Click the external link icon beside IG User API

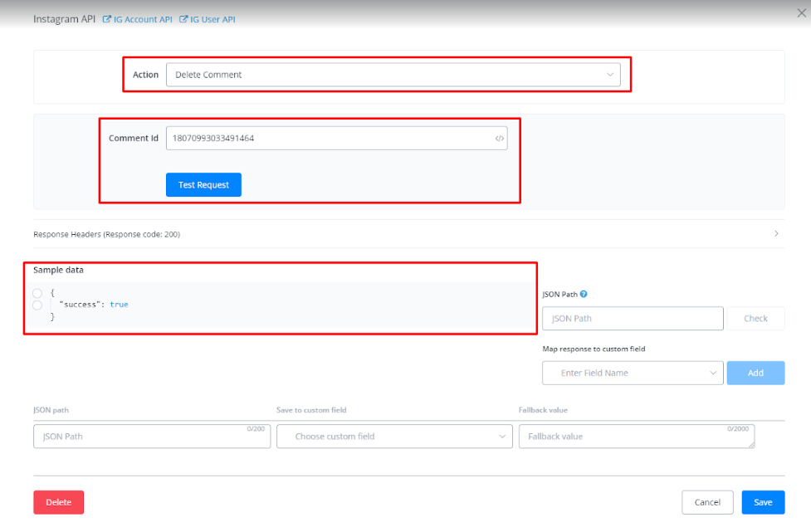click(183, 19)
